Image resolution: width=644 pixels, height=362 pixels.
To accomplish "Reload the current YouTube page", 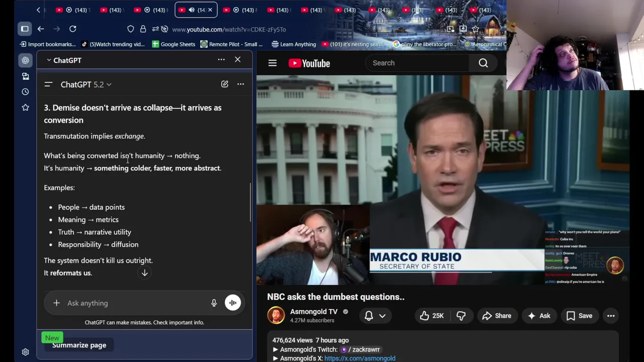I will pyautogui.click(x=72, y=29).
